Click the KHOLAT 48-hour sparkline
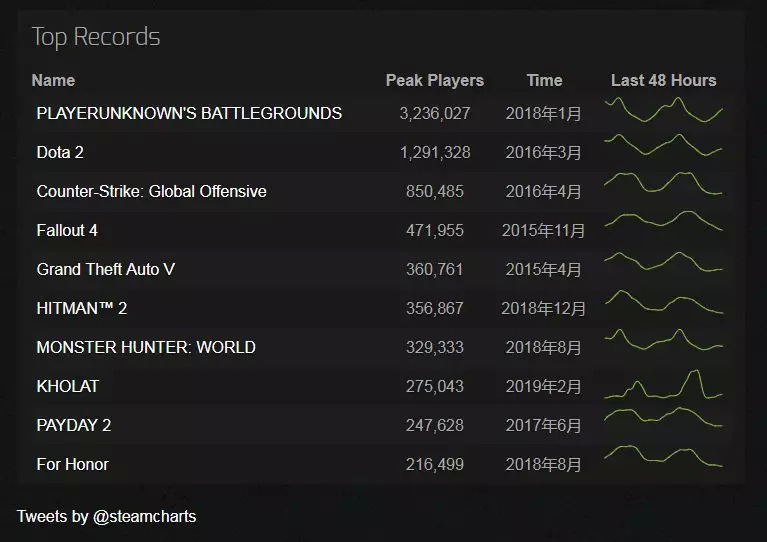The width and height of the screenshot is (767, 542). pyautogui.click(x=663, y=384)
